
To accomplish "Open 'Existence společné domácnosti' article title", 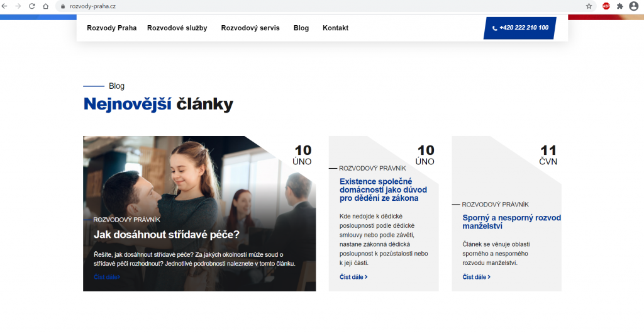I will (383, 189).
